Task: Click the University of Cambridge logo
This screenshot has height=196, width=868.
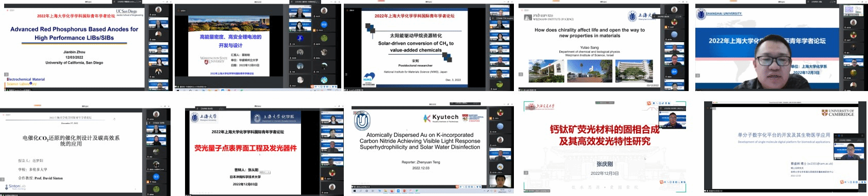Action: click(838, 113)
